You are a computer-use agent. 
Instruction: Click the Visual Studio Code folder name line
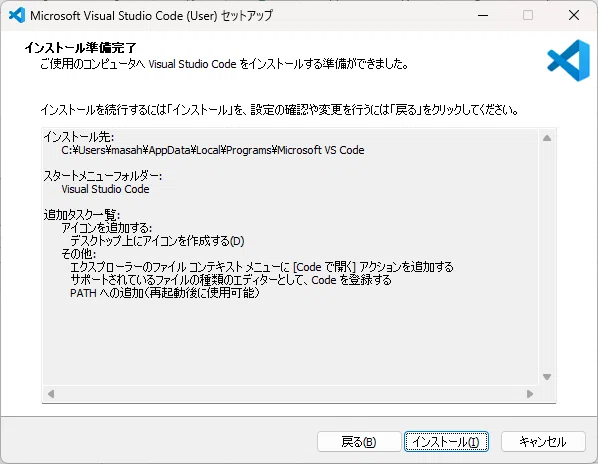tap(105, 189)
